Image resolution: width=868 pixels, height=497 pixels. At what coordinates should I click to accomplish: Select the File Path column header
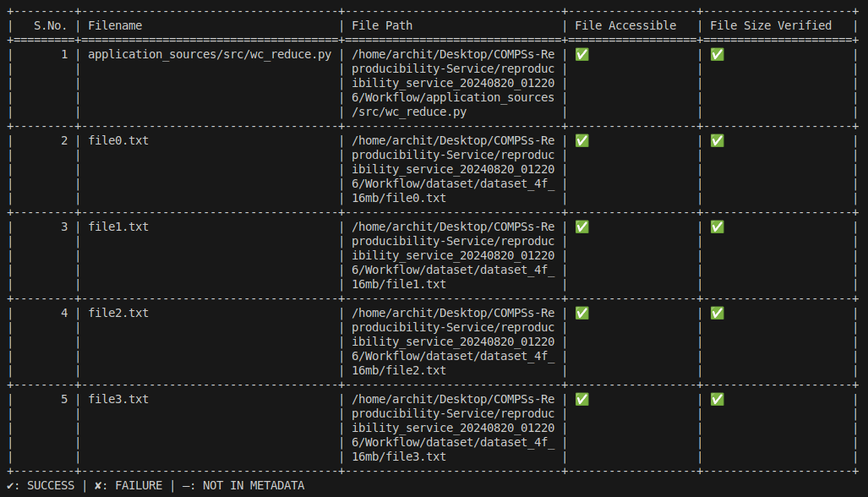tap(382, 25)
